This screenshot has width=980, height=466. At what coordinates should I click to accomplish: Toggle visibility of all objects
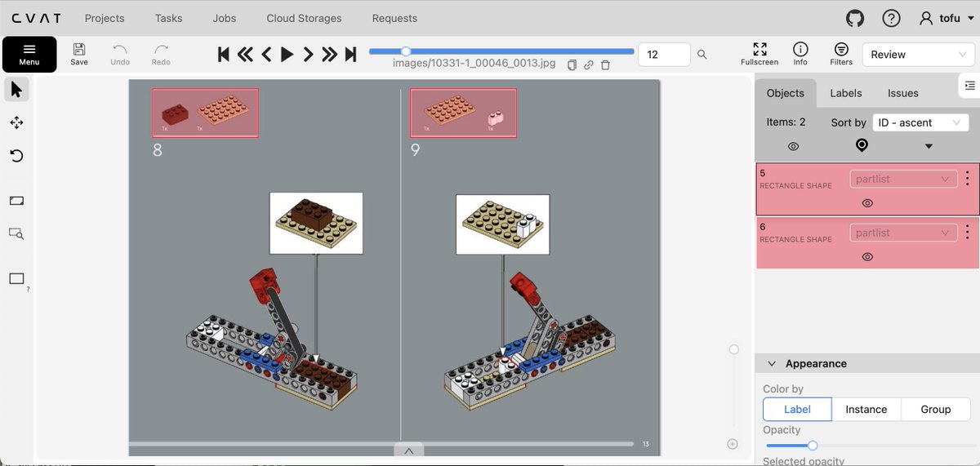[x=793, y=147]
